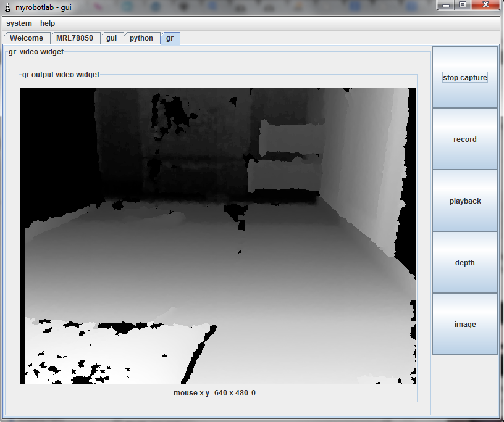The width and height of the screenshot is (504, 422).
Task: Click the 'mouse x y 640 x 480 0' status text
Action: pyautogui.click(x=214, y=393)
